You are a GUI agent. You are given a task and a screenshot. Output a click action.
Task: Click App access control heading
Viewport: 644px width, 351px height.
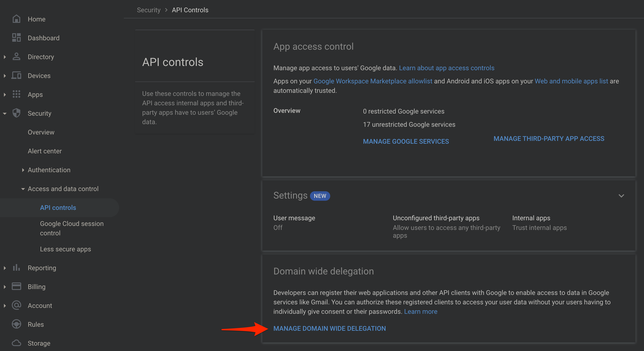314,47
